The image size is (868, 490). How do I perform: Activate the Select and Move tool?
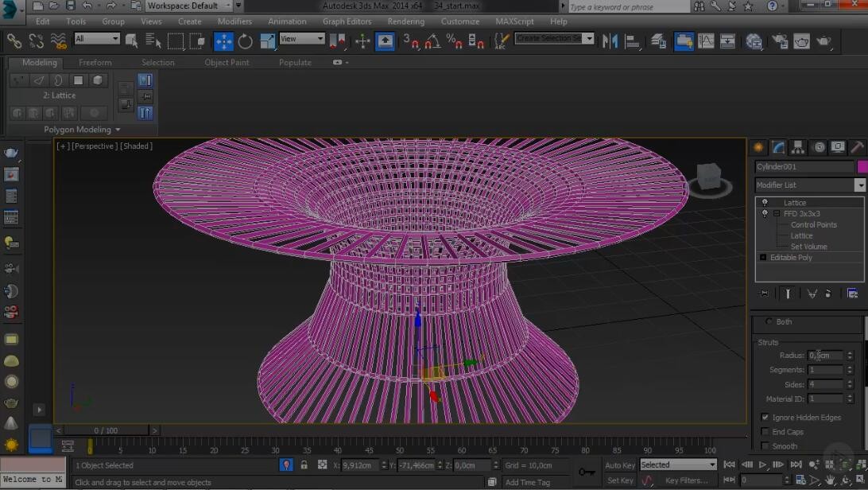[223, 41]
